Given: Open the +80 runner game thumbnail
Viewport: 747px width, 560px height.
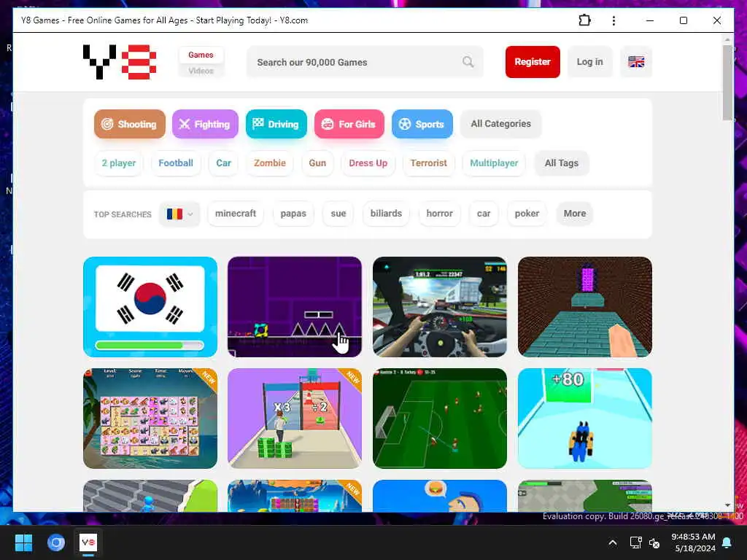Looking at the screenshot, I should (584, 418).
